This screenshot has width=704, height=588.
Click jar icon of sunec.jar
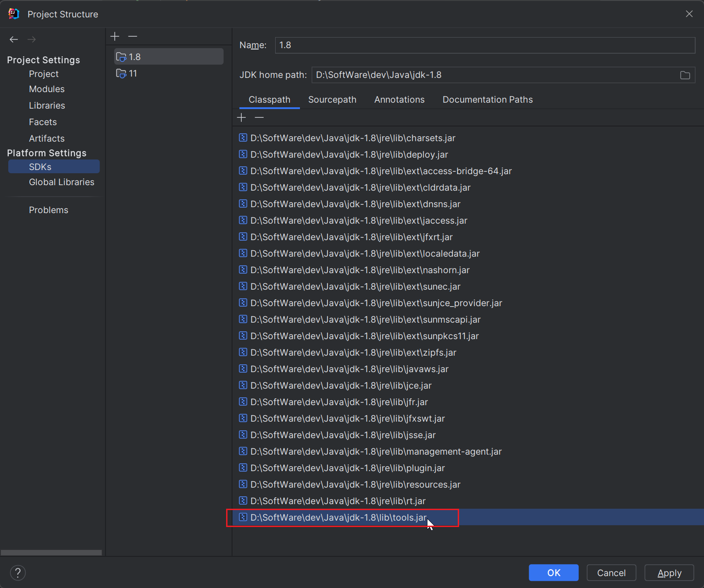[x=243, y=286]
